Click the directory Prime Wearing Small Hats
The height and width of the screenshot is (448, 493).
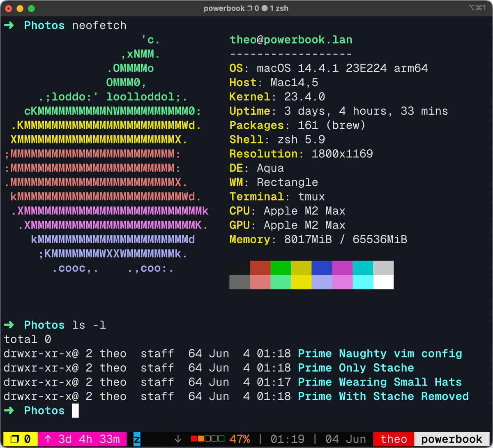[380, 382]
